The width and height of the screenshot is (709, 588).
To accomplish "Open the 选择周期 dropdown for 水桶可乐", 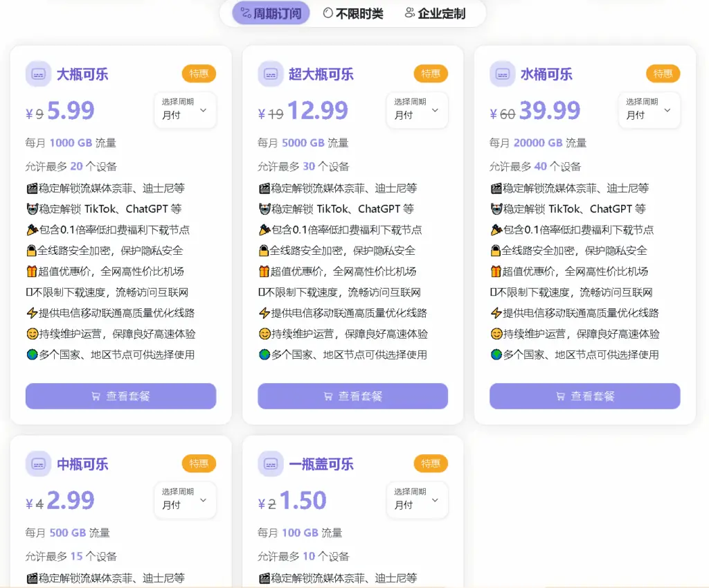I will click(649, 110).
